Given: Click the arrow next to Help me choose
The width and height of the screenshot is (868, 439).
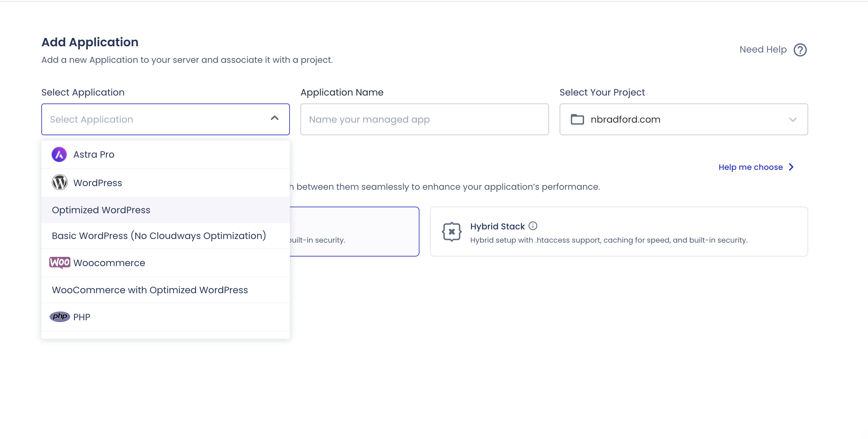Looking at the screenshot, I should coord(791,167).
